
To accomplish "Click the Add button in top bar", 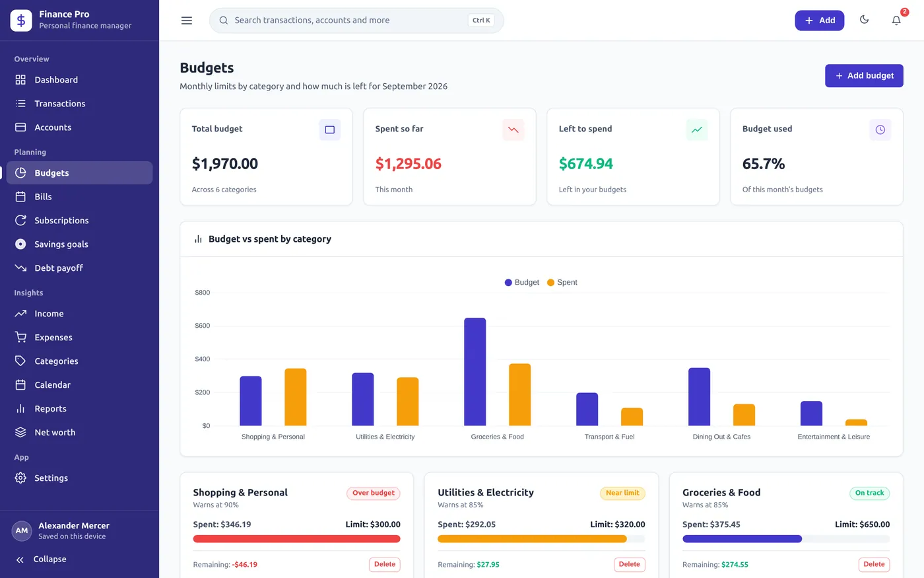I will click(819, 20).
